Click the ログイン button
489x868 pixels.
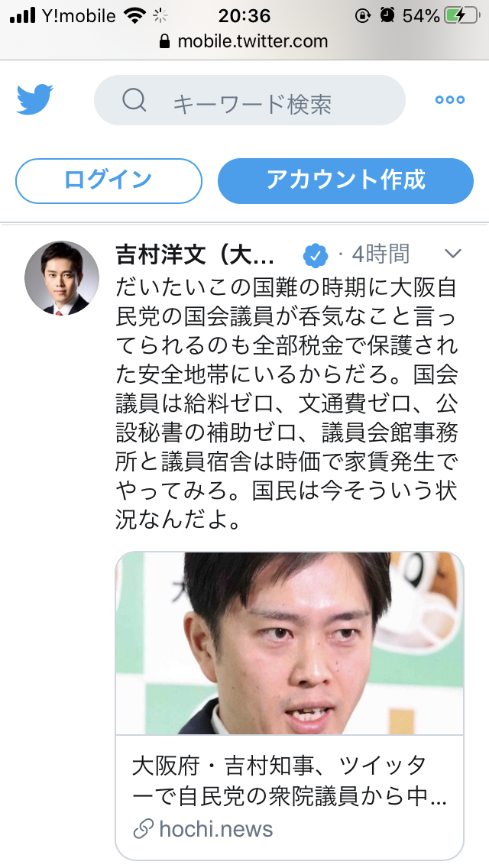click(108, 181)
